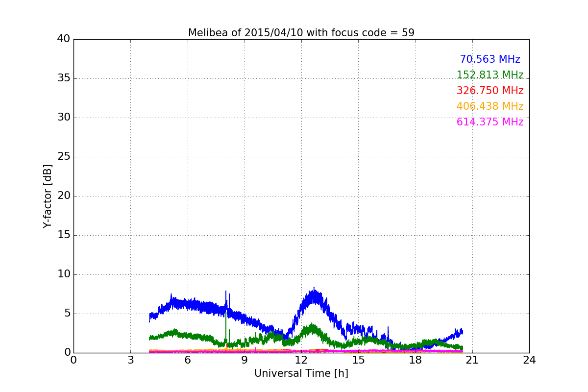Click the x-axis tick label 15

[x=358, y=360]
